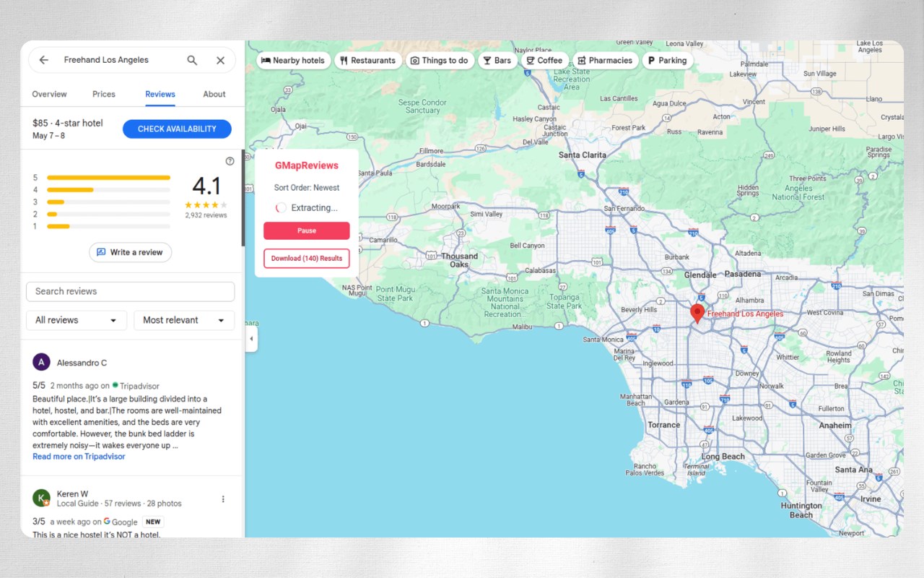Click Alessandro C's profile avatar
The image size is (924, 578).
41,362
